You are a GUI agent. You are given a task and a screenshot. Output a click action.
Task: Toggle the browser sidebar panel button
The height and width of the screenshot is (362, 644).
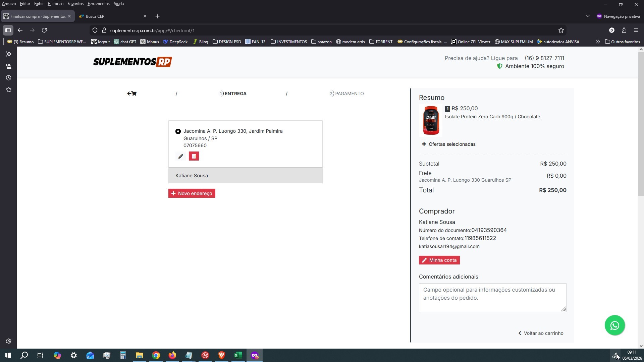8,30
